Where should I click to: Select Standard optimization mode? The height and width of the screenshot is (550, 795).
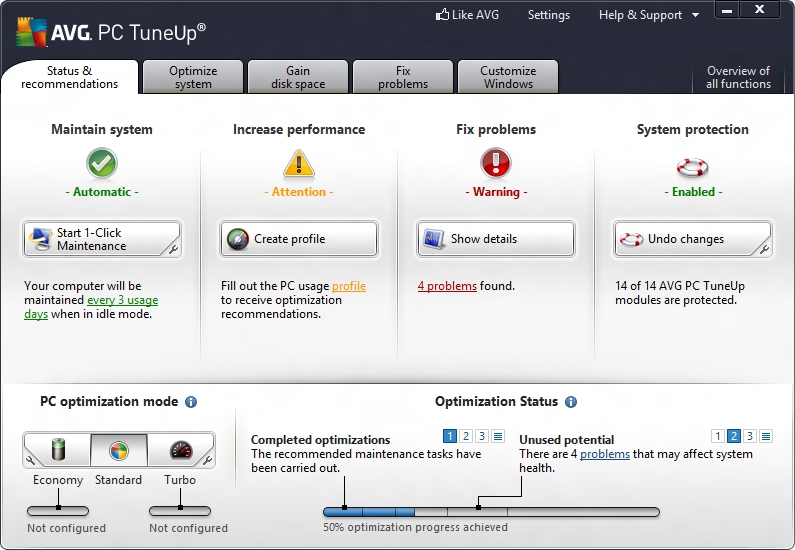click(119, 450)
